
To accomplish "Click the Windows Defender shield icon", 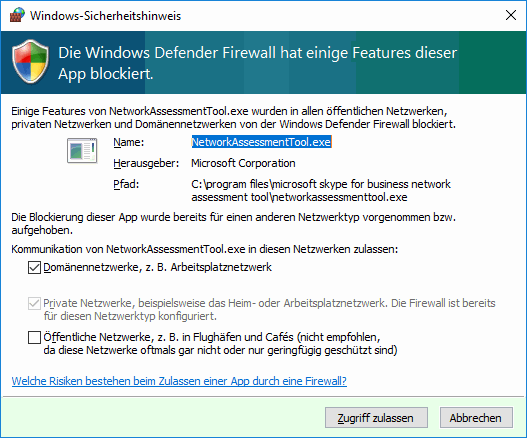I will [x=30, y=62].
